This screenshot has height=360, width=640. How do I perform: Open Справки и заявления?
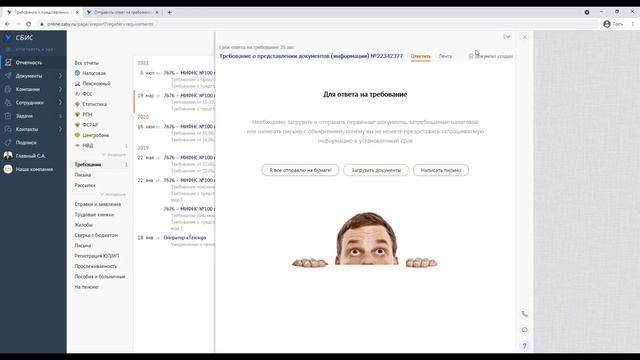tap(98, 204)
